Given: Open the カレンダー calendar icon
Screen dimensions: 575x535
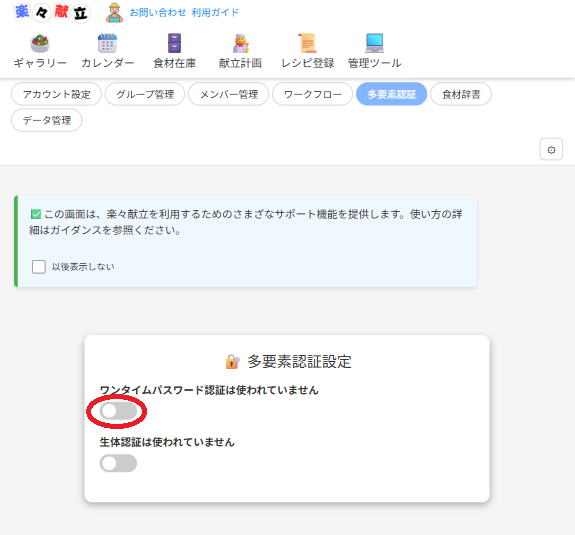Looking at the screenshot, I should 107,43.
